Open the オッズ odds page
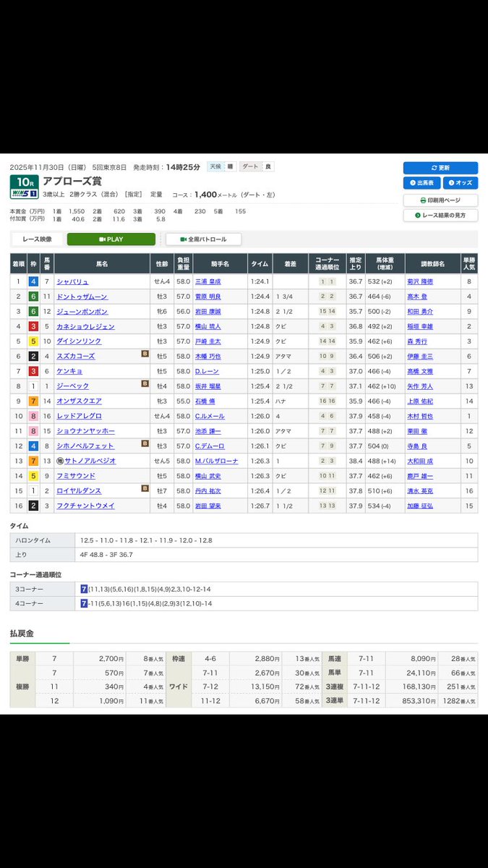Image resolution: width=488 pixels, height=868 pixels. click(x=460, y=183)
